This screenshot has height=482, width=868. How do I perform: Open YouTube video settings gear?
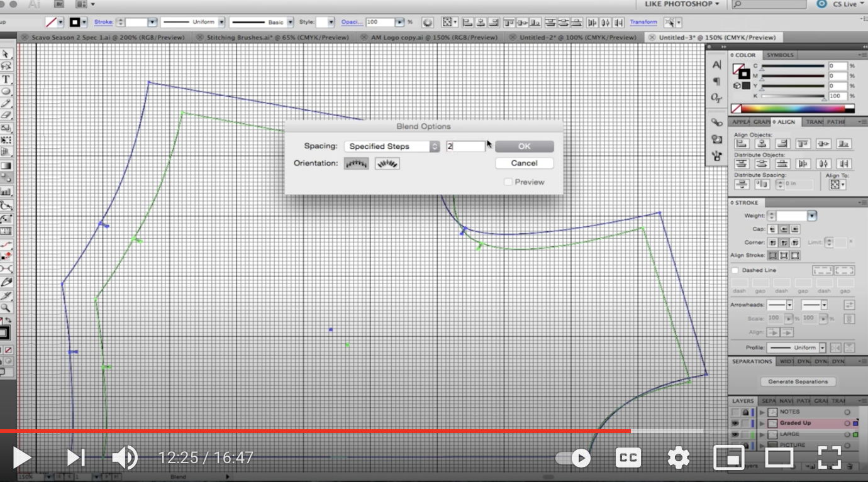click(678, 457)
